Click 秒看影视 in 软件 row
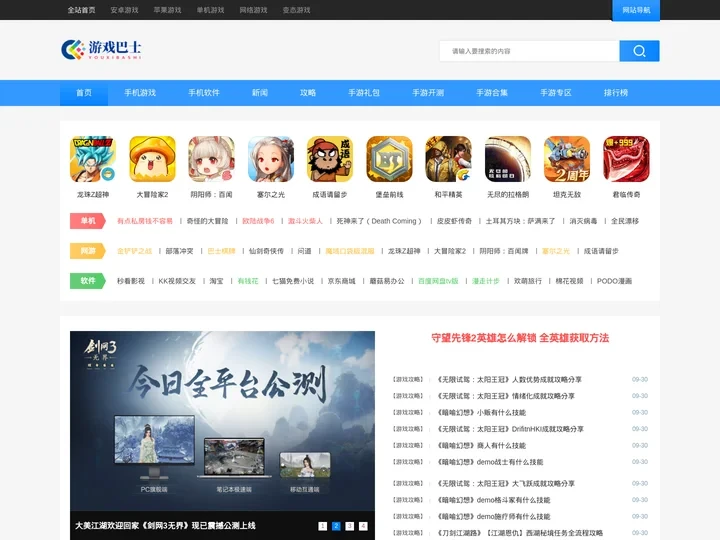The height and width of the screenshot is (540, 720). (131, 281)
